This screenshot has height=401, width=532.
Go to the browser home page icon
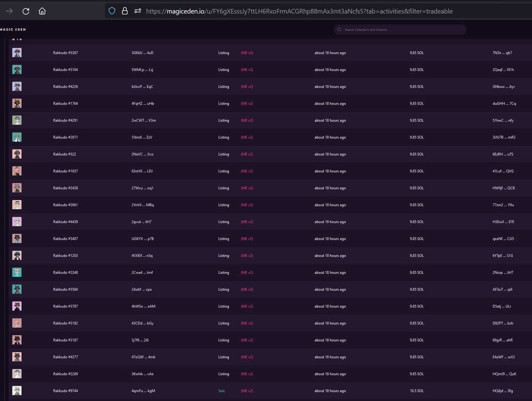point(42,11)
